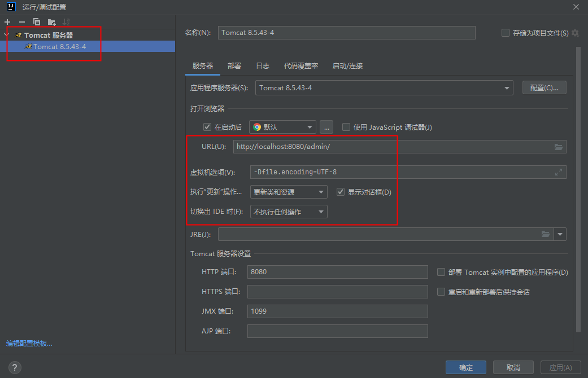The height and width of the screenshot is (378, 588).
Task: Focus the HTTPS port field
Action: pos(338,292)
